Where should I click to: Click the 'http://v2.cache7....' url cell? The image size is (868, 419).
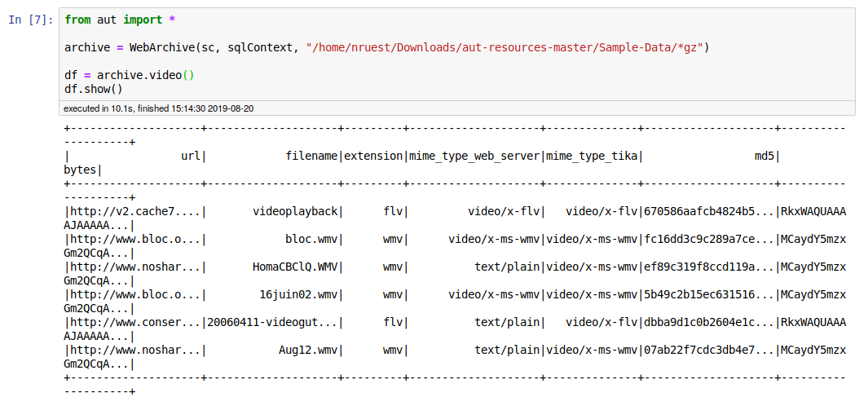(x=135, y=211)
